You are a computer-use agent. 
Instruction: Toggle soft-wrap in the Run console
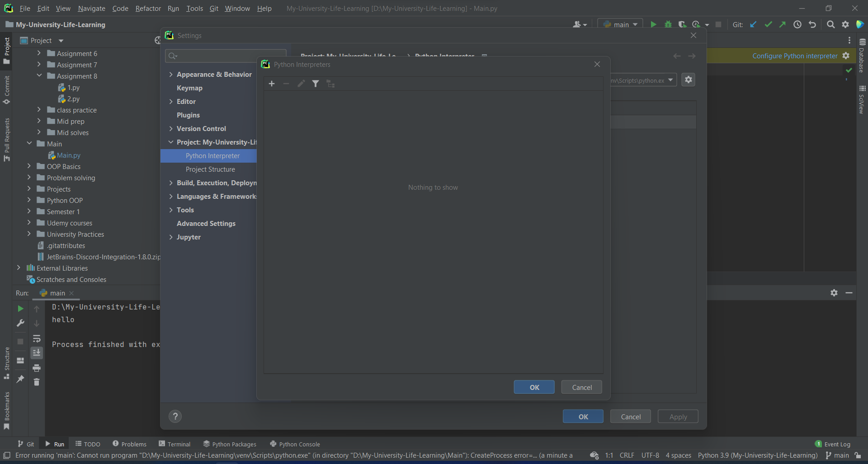coord(37,339)
